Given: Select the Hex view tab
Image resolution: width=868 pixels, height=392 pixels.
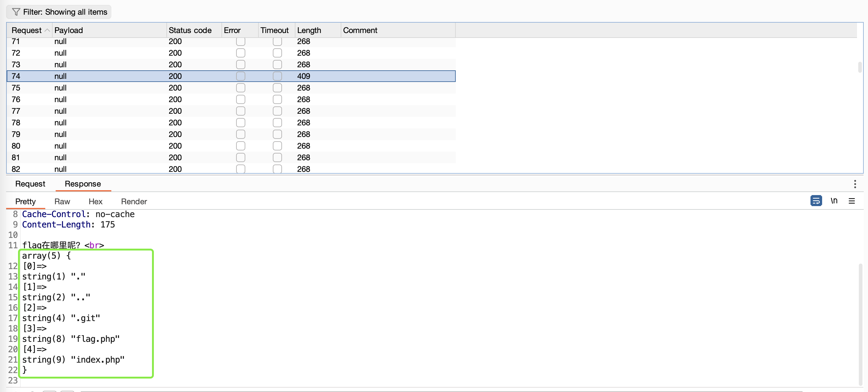Looking at the screenshot, I should click(95, 202).
